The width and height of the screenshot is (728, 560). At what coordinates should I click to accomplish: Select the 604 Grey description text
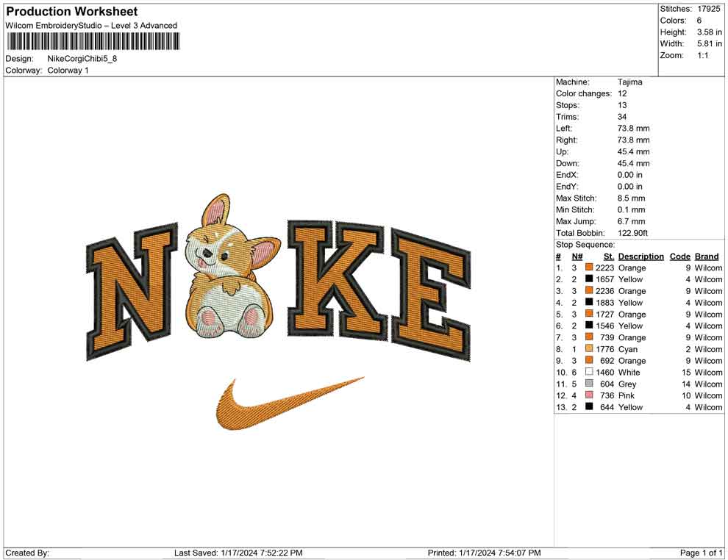pos(627,384)
